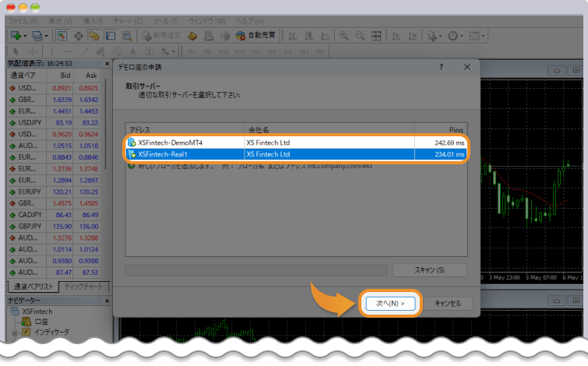The image size is (588, 366).
Task: Select the XSFintech-DemoMT4 server row
Action: [296, 143]
